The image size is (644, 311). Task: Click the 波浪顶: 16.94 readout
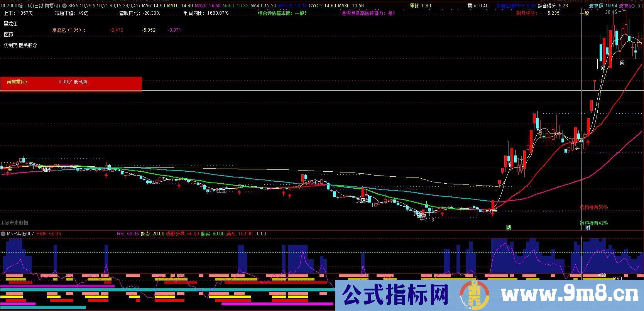click(603, 6)
